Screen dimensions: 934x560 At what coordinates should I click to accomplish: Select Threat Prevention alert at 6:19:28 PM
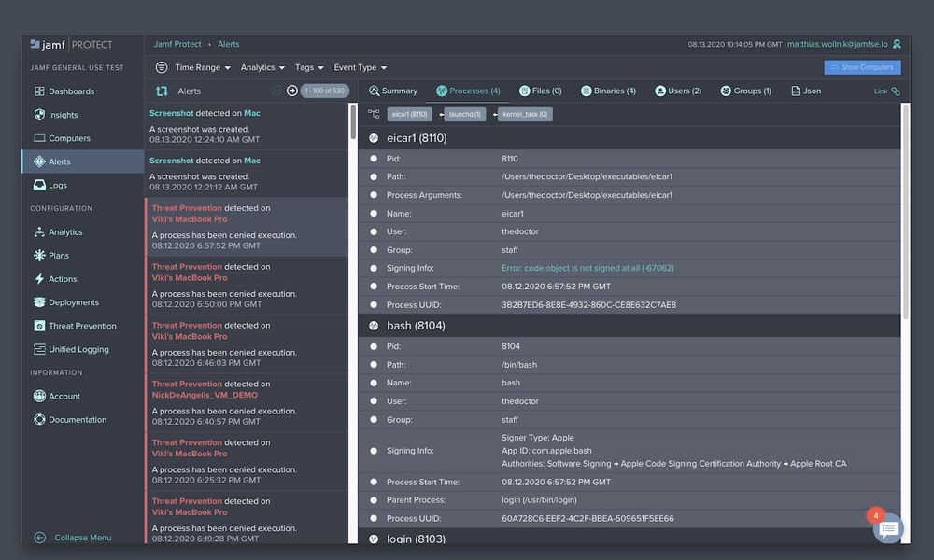(246, 518)
